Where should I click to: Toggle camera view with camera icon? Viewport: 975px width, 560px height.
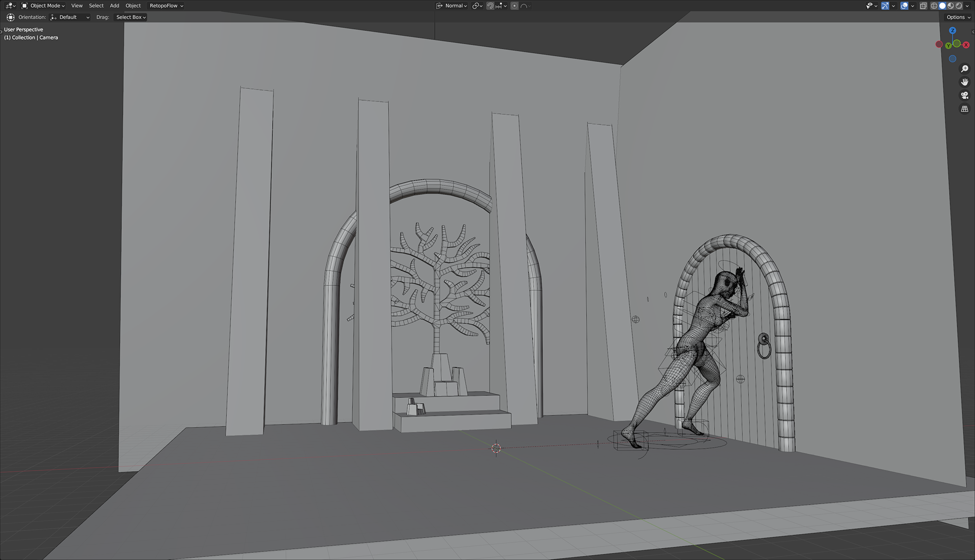964,95
